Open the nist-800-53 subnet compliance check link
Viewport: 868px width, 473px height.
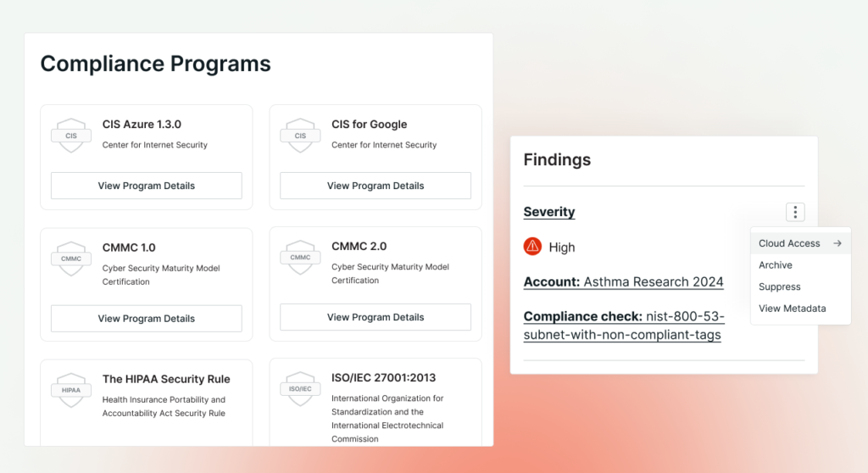[624, 326]
